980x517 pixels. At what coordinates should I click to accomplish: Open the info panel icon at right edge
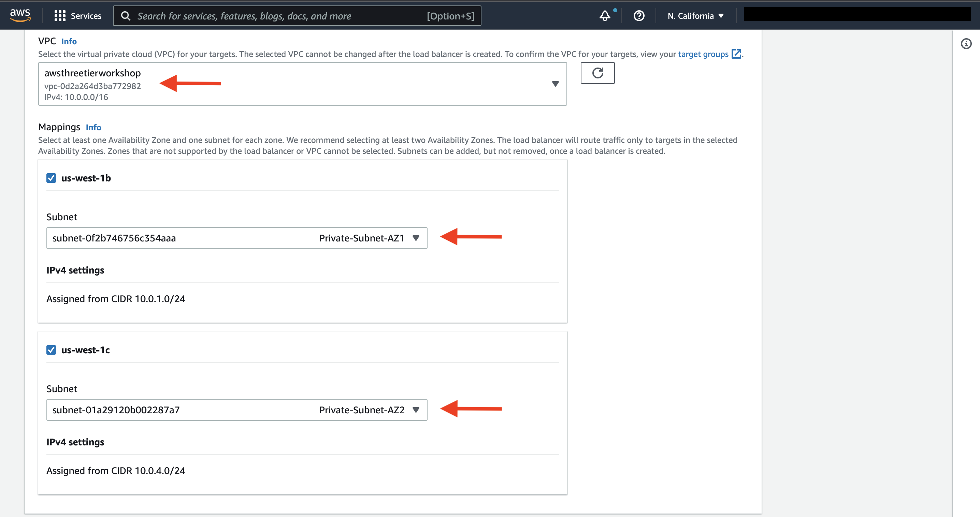coord(966,44)
